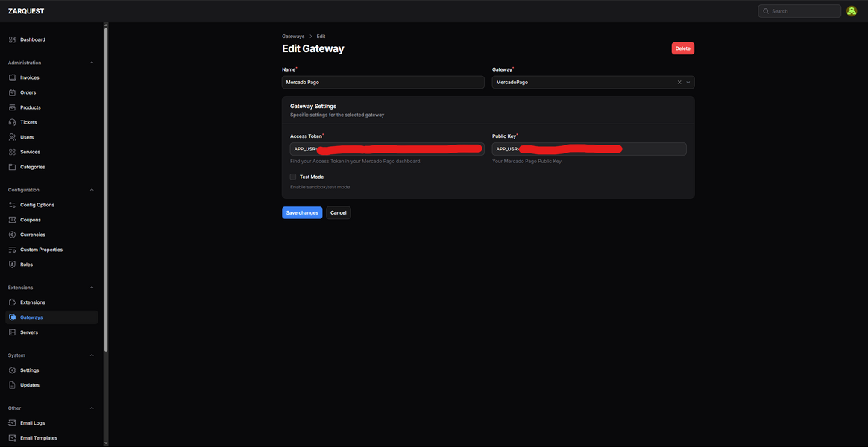Click the Roles shield icon
868x447 pixels.
click(12, 264)
